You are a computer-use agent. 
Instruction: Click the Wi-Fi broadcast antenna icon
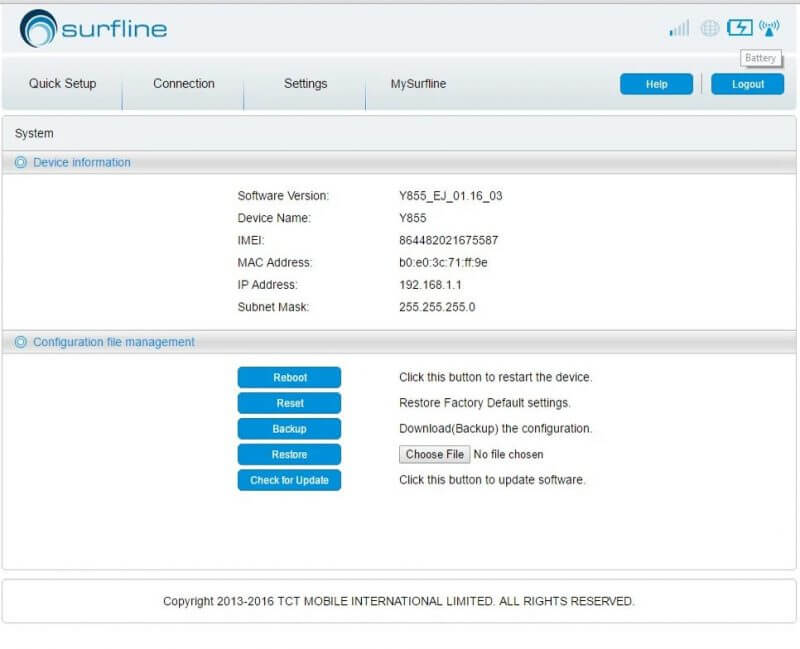(769, 28)
